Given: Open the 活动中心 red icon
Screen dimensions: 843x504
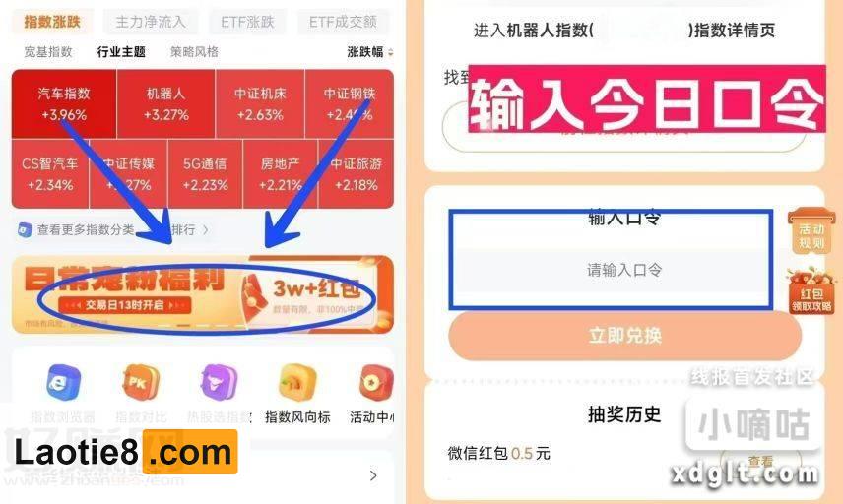Looking at the screenshot, I should click(x=376, y=382).
